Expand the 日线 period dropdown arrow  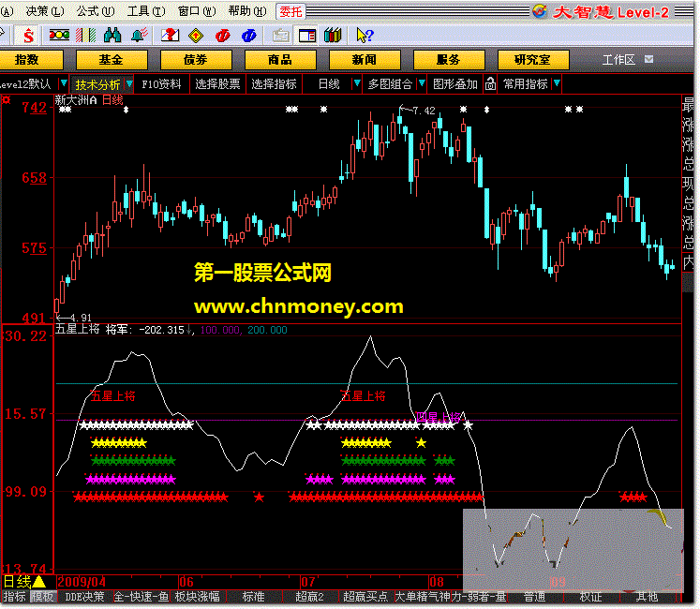(357, 83)
